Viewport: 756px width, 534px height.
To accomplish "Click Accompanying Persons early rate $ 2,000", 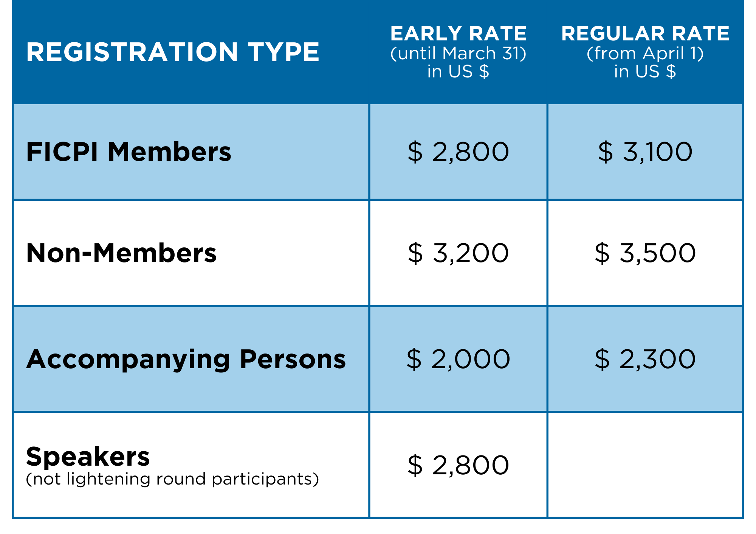I will [458, 359].
